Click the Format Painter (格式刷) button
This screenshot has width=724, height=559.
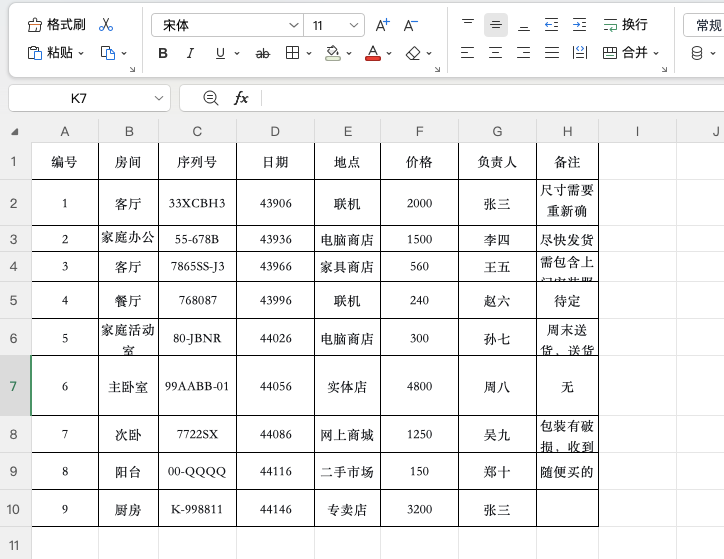coord(56,25)
